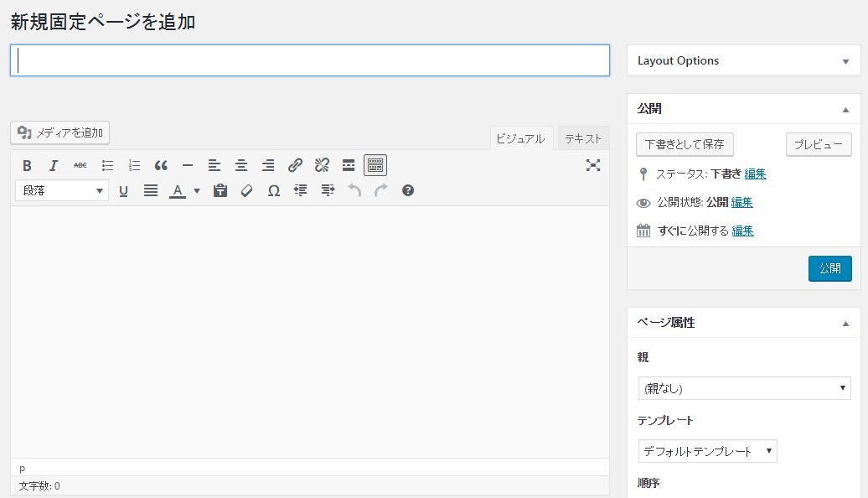Switch to the ビジュアル editor tab

(x=520, y=138)
